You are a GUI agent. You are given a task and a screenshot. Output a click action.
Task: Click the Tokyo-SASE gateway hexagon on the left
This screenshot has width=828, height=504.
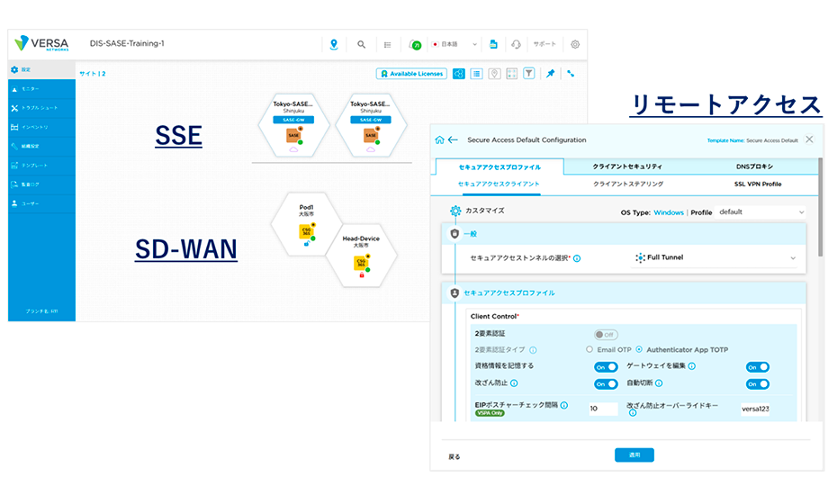294,124
